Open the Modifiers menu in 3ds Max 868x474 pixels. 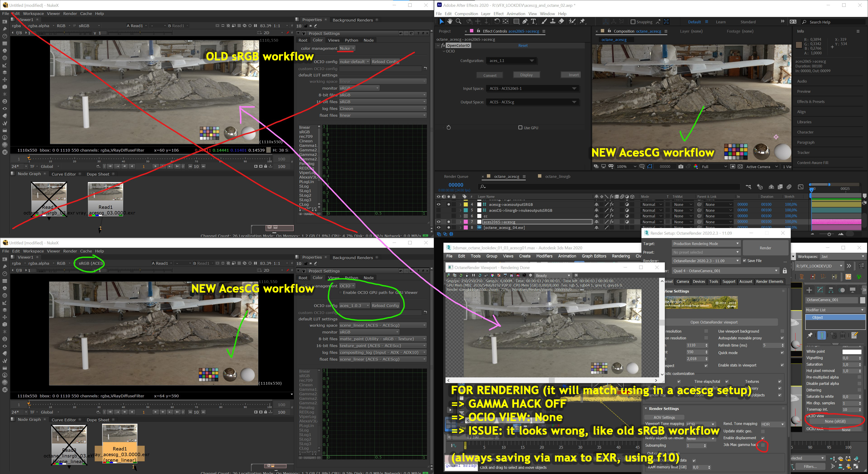coord(544,256)
